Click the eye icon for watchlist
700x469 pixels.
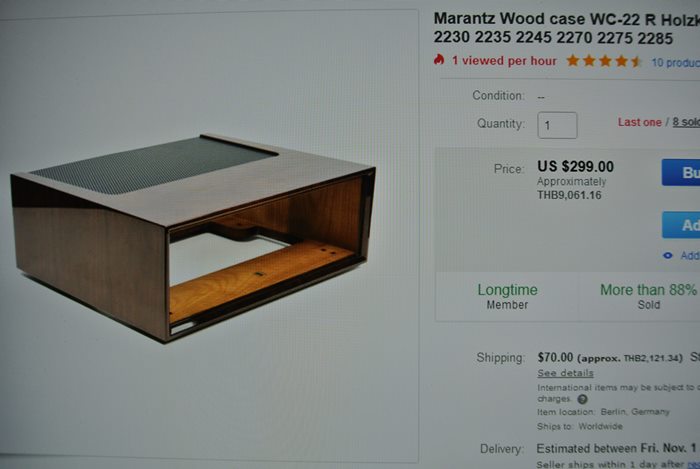[668, 256]
